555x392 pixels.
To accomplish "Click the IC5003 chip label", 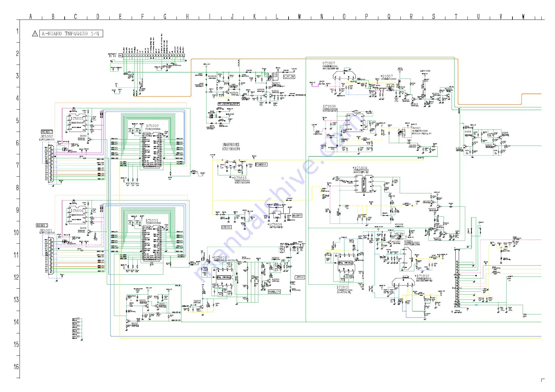I will 77,118.
